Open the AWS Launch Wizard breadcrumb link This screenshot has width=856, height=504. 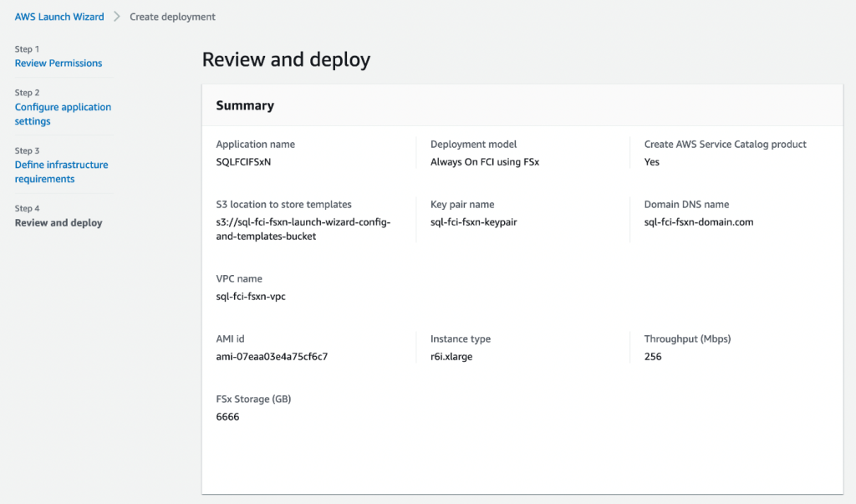pos(59,16)
